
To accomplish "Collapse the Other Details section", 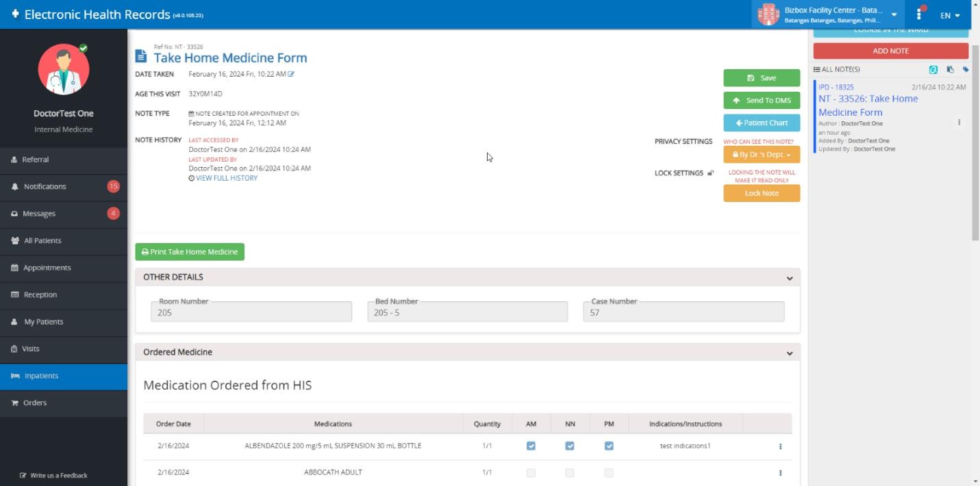I will [x=790, y=278].
